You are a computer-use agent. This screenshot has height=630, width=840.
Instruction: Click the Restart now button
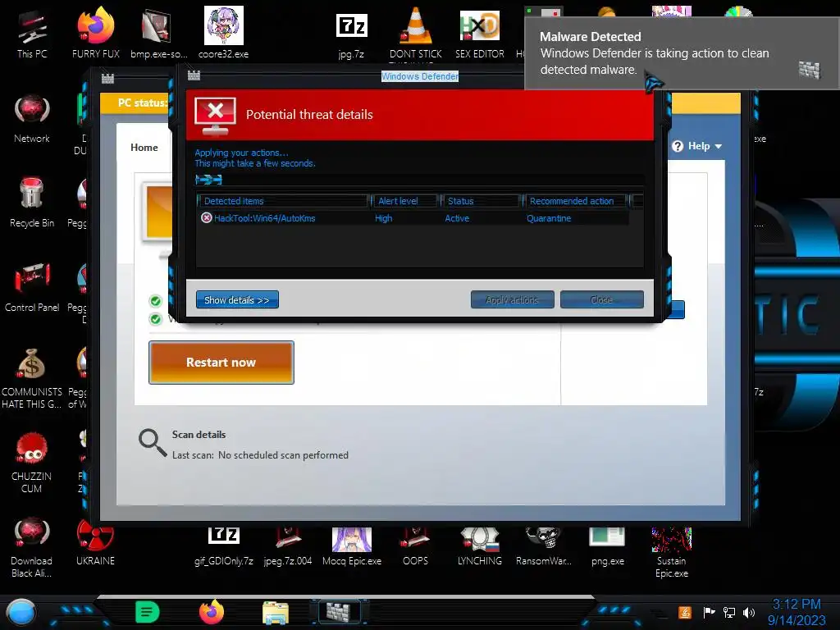[x=221, y=362]
